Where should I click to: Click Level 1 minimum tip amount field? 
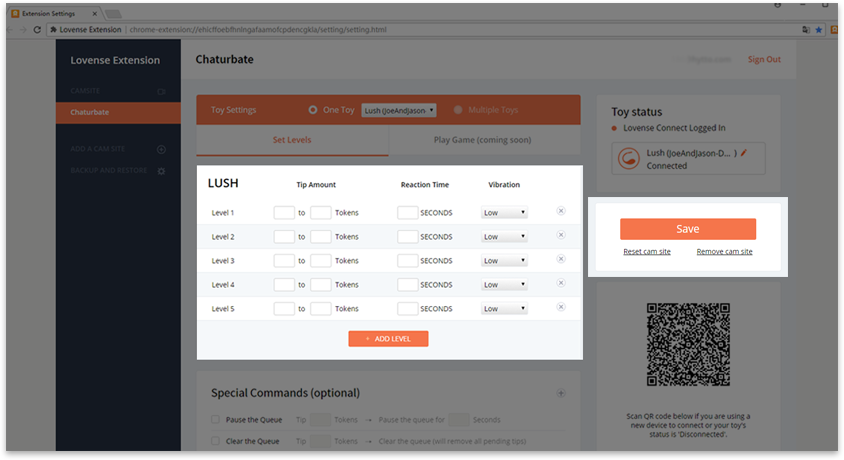(284, 213)
